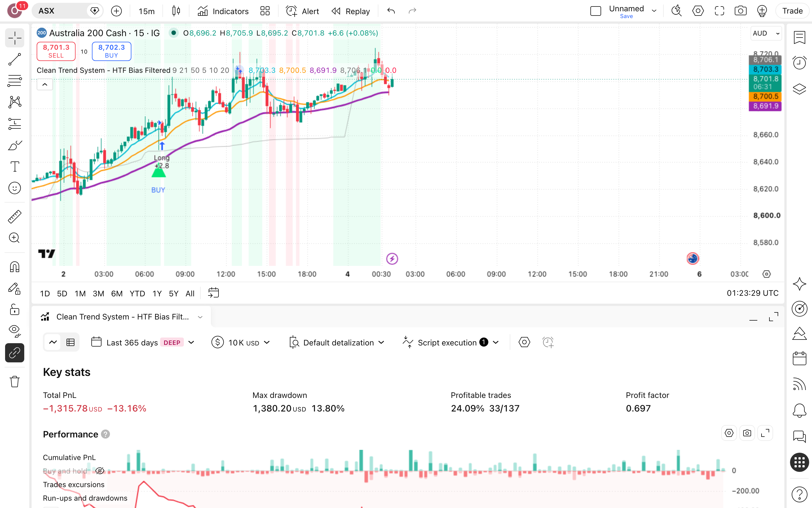Toggle Buy and hold visibility eye

tap(100, 471)
